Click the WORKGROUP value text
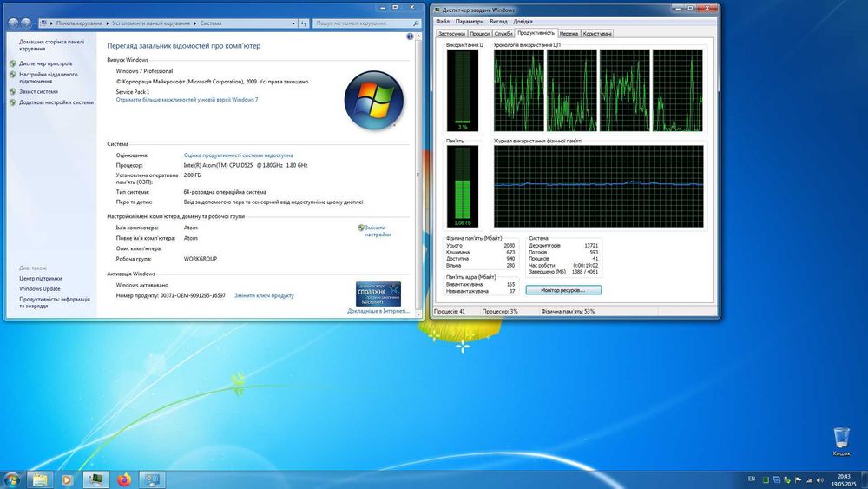The height and width of the screenshot is (489, 868). click(x=201, y=259)
